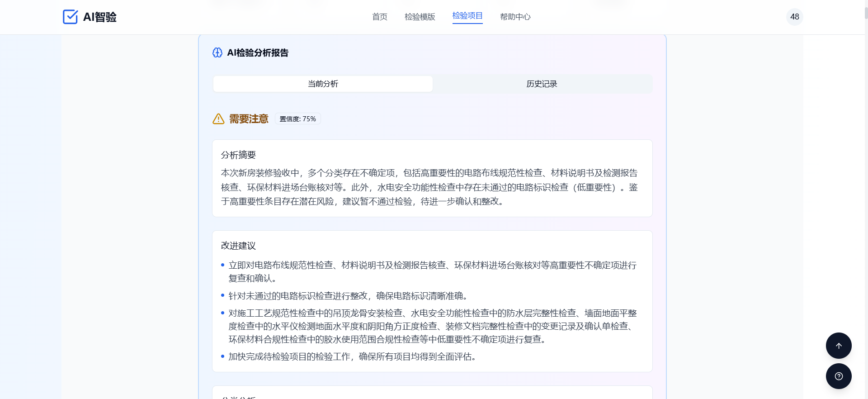
Task: Open the floating help question-mark button
Action: [x=839, y=376]
